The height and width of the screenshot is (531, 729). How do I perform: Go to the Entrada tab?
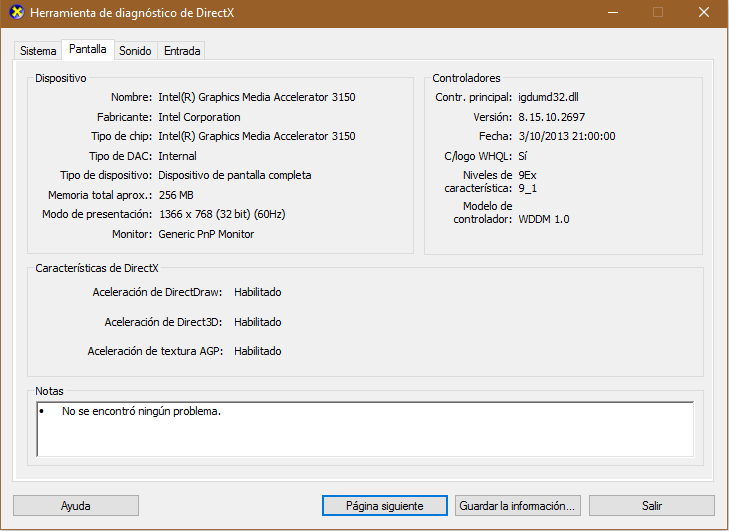tap(182, 51)
